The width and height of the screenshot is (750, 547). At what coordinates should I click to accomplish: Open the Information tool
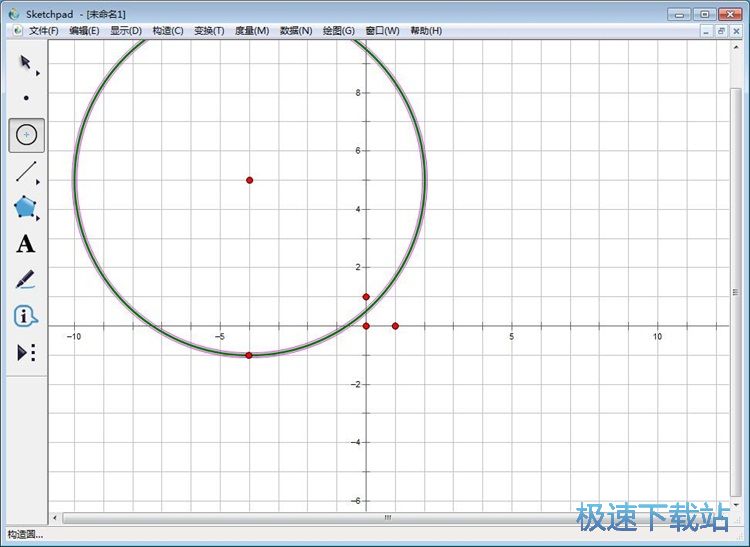coord(26,316)
